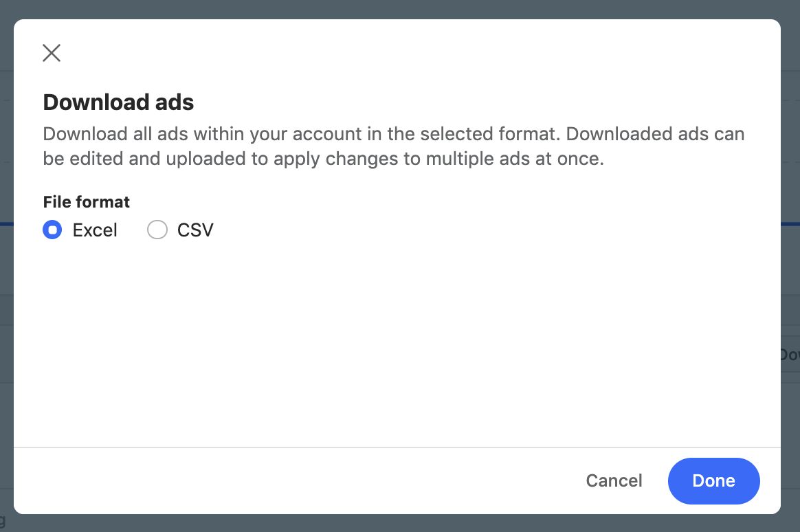
Task: Switch file format from Excel to CSV
Action: (157, 230)
